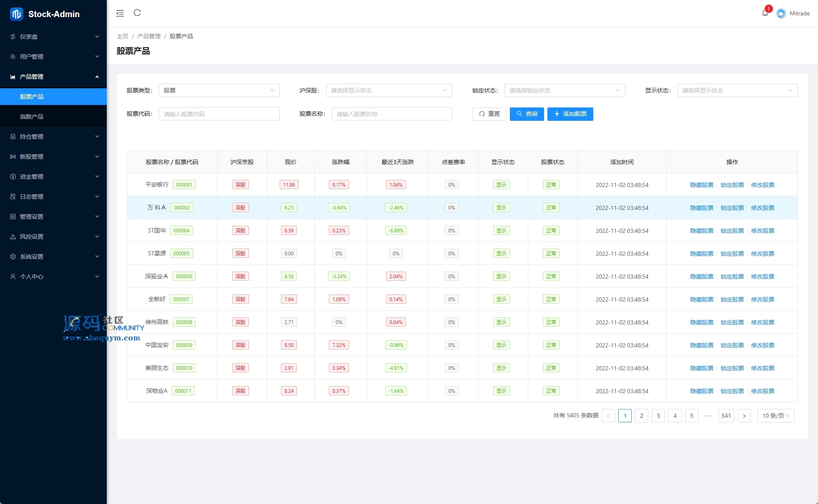Hide the ST国华 stock via 隐藏股票
Screen dimensions: 818x504
[x=702, y=231]
